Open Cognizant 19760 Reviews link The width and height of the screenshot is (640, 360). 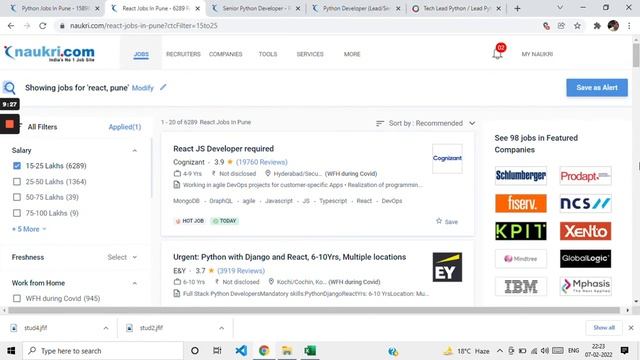262,162
